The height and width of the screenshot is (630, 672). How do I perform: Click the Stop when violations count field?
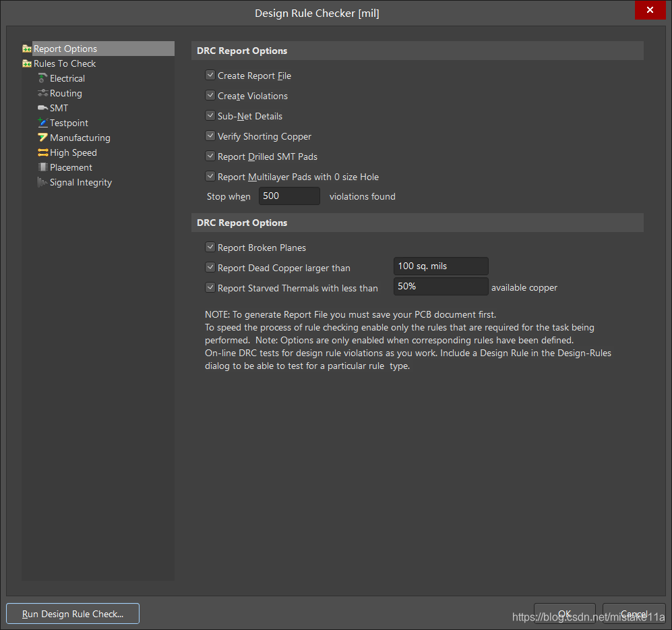tap(289, 196)
